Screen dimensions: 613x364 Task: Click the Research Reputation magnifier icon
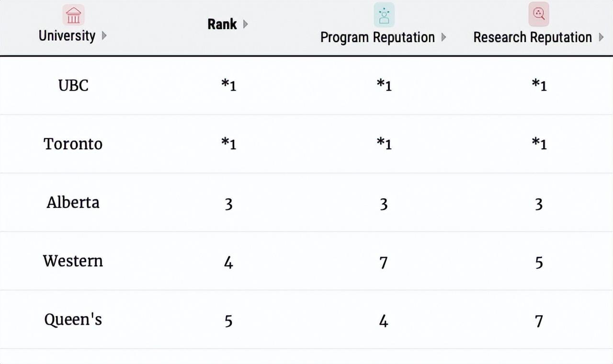(538, 14)
